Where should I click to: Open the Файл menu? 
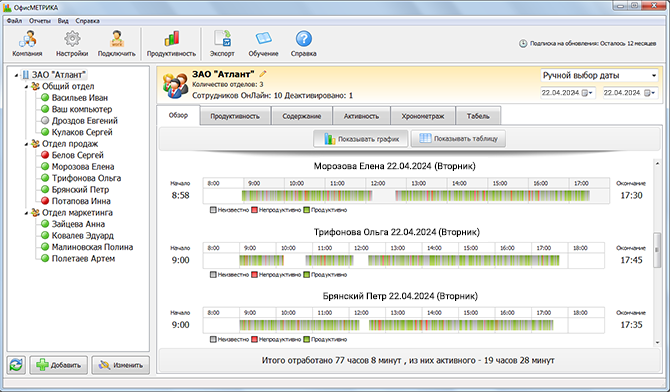pyautogui.click(x=15, y=21)
